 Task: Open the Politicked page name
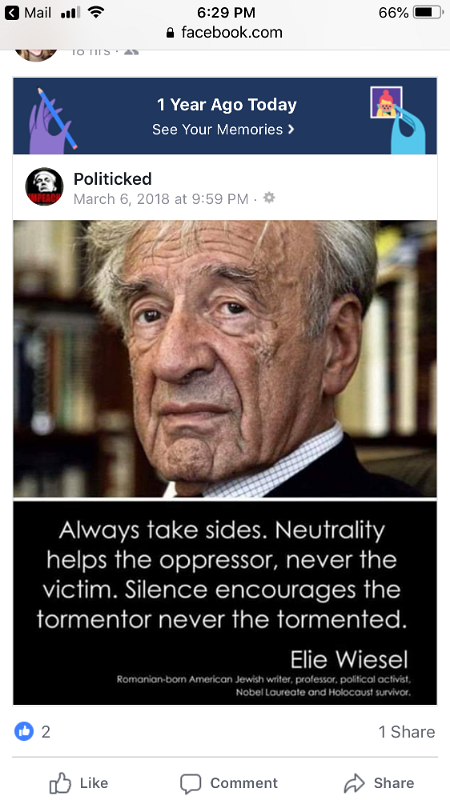click(113, 179)
